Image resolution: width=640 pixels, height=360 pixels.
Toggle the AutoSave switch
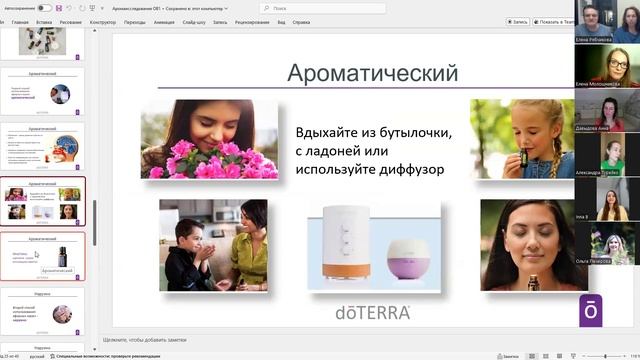click(x=44, y=8)
